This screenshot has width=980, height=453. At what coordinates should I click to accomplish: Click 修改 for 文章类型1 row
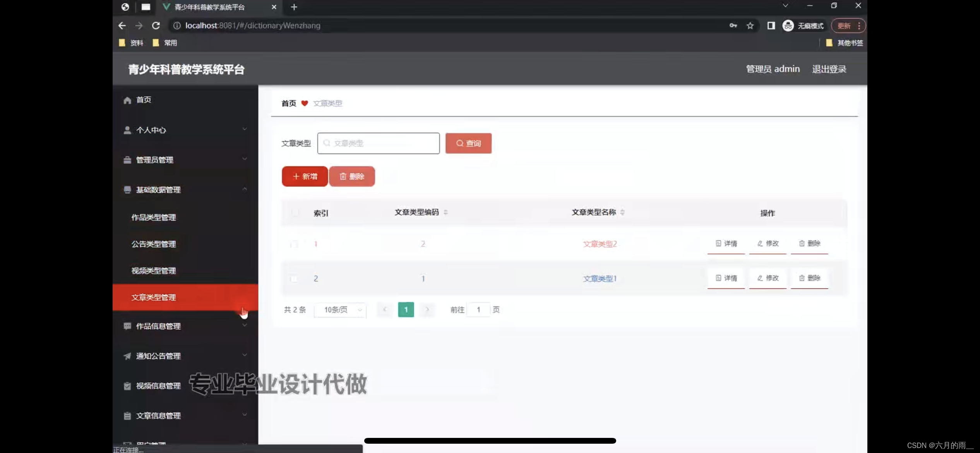768,278
